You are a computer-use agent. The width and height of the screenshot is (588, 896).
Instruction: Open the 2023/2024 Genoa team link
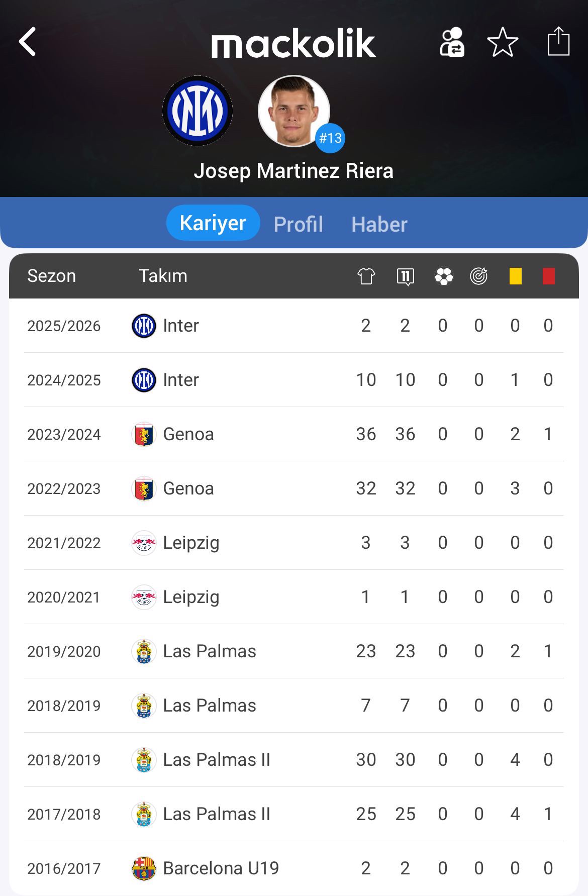click(188, 434)
